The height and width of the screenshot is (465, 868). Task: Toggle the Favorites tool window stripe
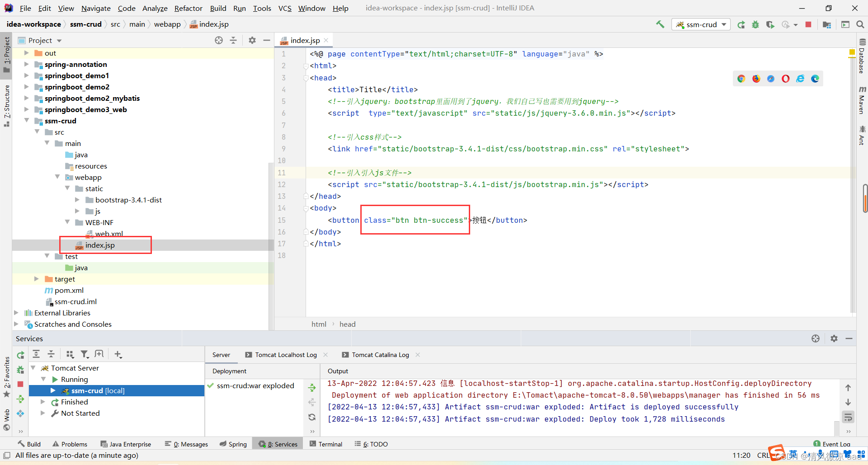tap(6, 377)
